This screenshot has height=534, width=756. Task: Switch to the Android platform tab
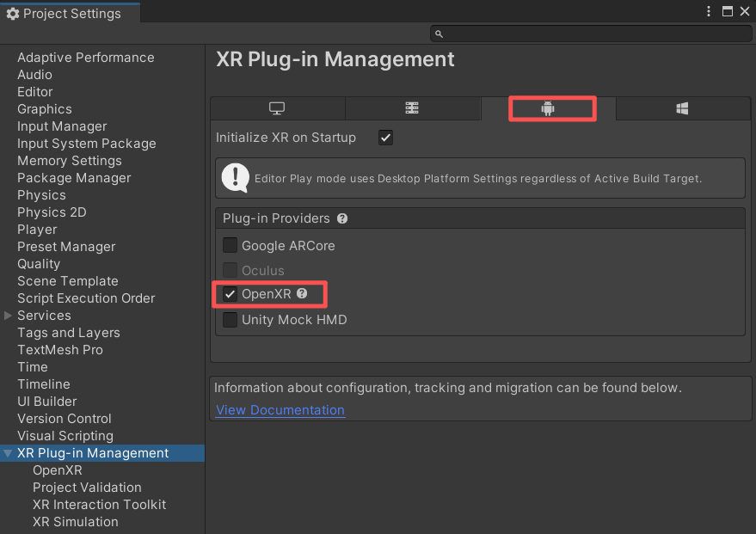[548, 108]
